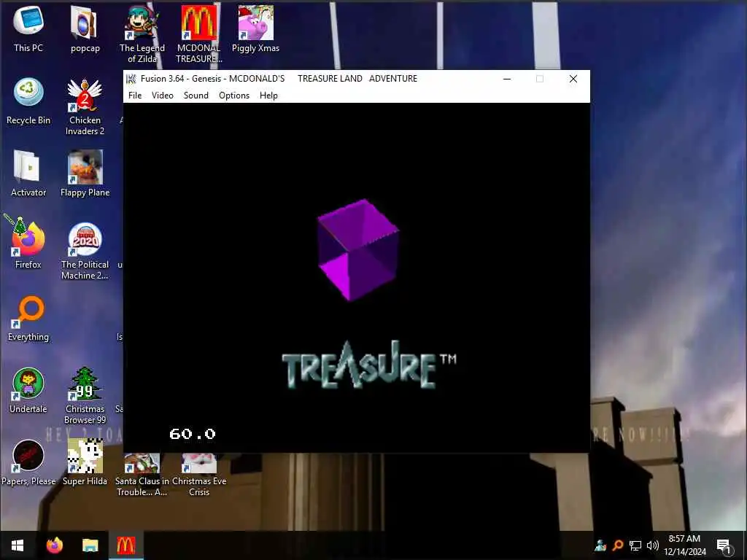Select the Chicken Invaders 2 shortcut

85,106
